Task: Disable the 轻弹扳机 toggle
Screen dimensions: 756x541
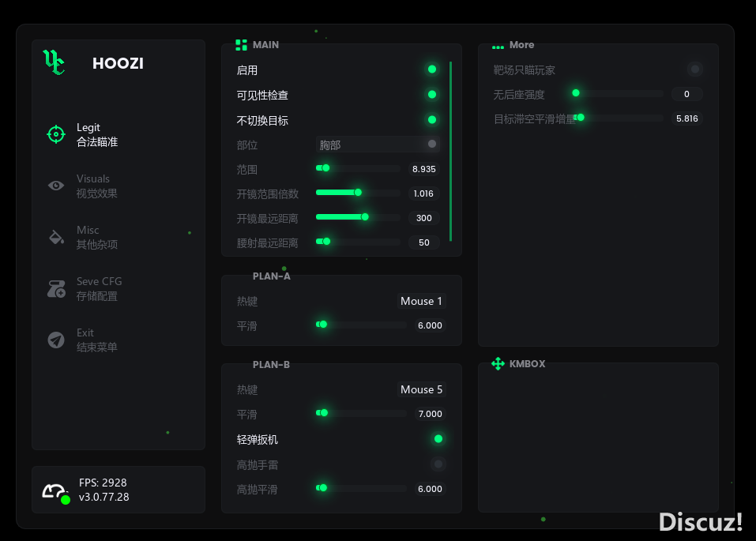Action: (x=438, y=439)
